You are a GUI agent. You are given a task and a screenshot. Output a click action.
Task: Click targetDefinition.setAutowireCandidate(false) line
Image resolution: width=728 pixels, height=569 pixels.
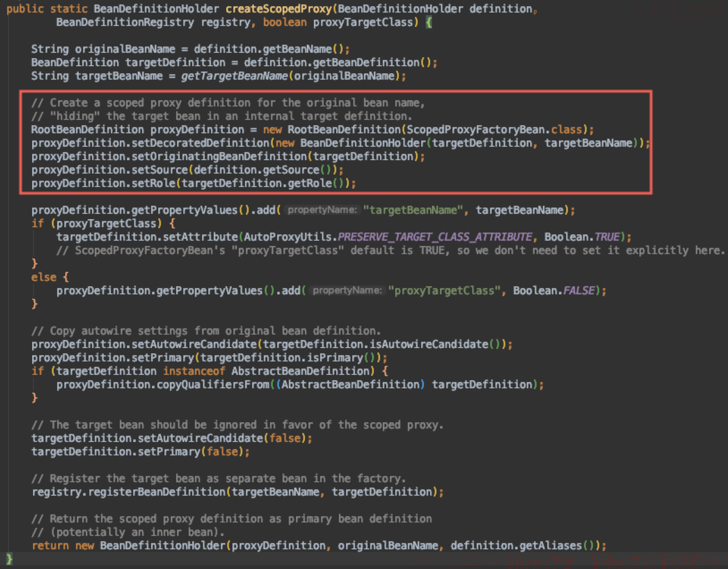[x=172, y=438]
